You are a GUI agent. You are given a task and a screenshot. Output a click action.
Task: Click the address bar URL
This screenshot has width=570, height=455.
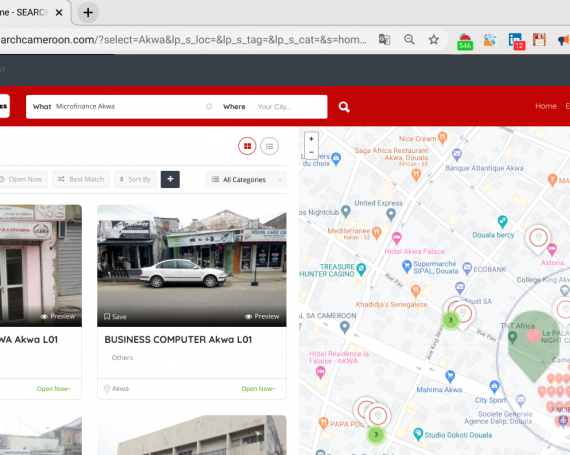[x=184, y=40]
